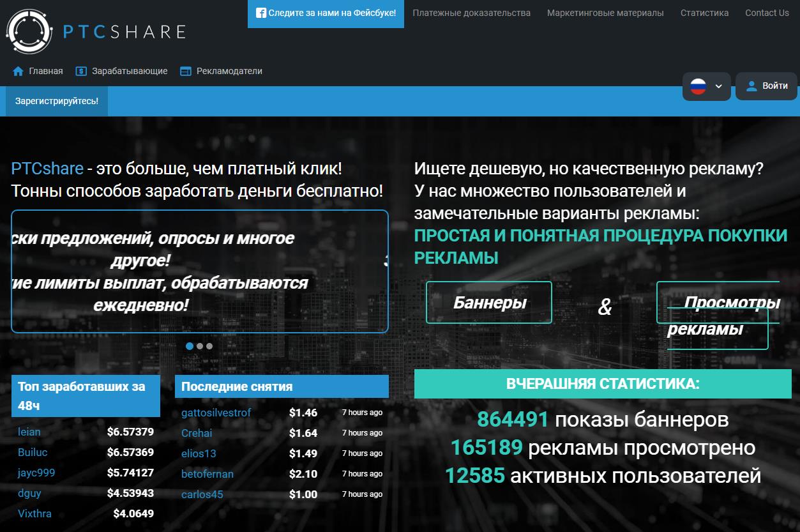Click the promo text slideshow box
The height and width of the screenshot is (532, 800).
tap(200, 271)
